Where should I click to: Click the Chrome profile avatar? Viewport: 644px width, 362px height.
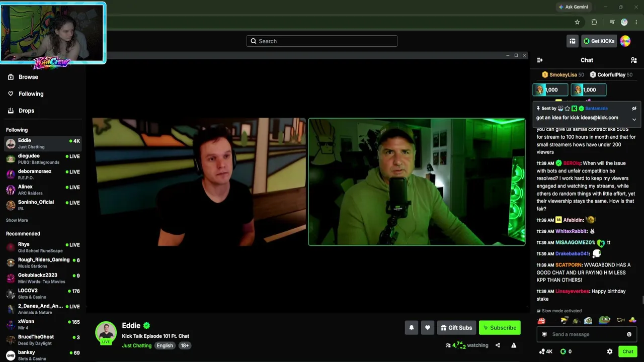click(x=624, y=22)
